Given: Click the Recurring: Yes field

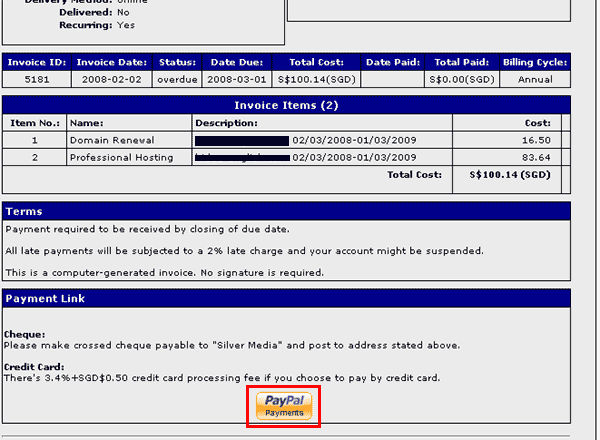Looking at the screenshot, I should pyautogui.click(x=97, y=25).
